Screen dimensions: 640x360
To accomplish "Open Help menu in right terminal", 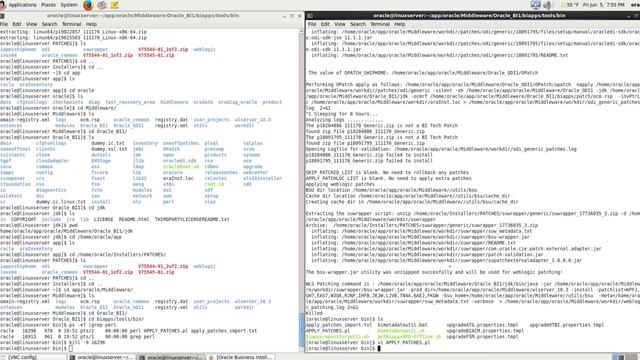I will (x=400, y=24).
